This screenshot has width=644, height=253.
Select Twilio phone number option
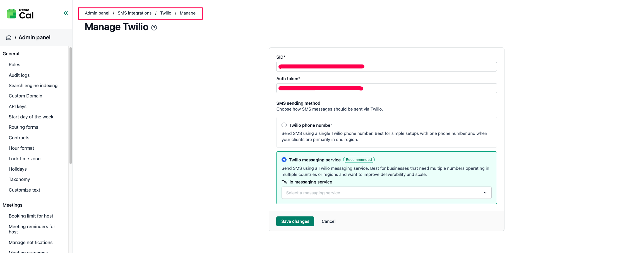click(x=284, y=125)
